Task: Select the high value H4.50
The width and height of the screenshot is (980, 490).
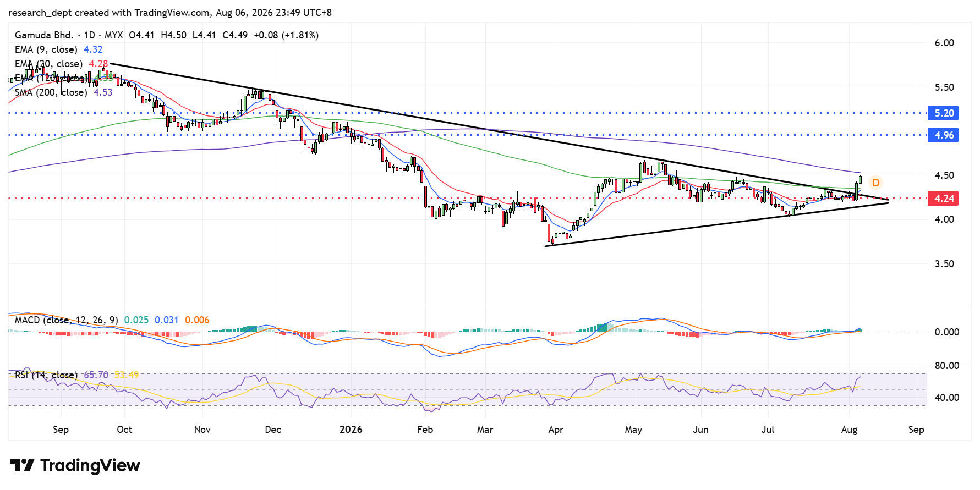Action: pyautogui.click(x=174, y=35)
